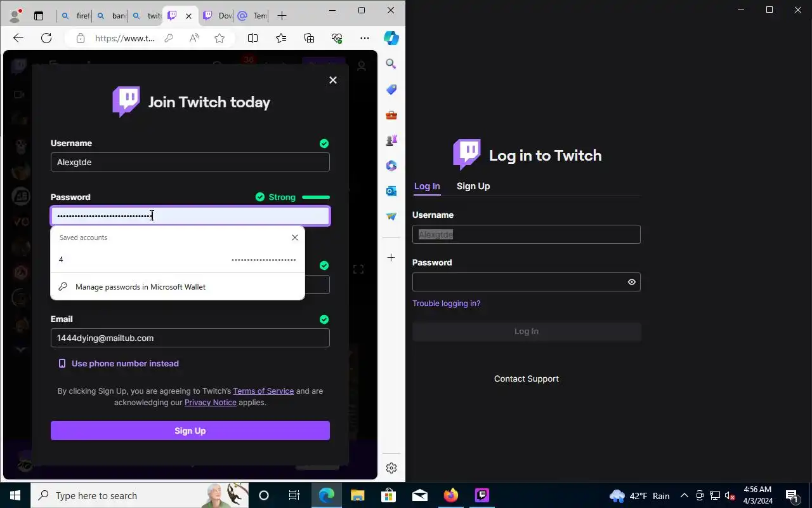The height and width of the screenshot is (508, 812).
Task: Refresh the Edge page
Action: [x=46, y=38]
